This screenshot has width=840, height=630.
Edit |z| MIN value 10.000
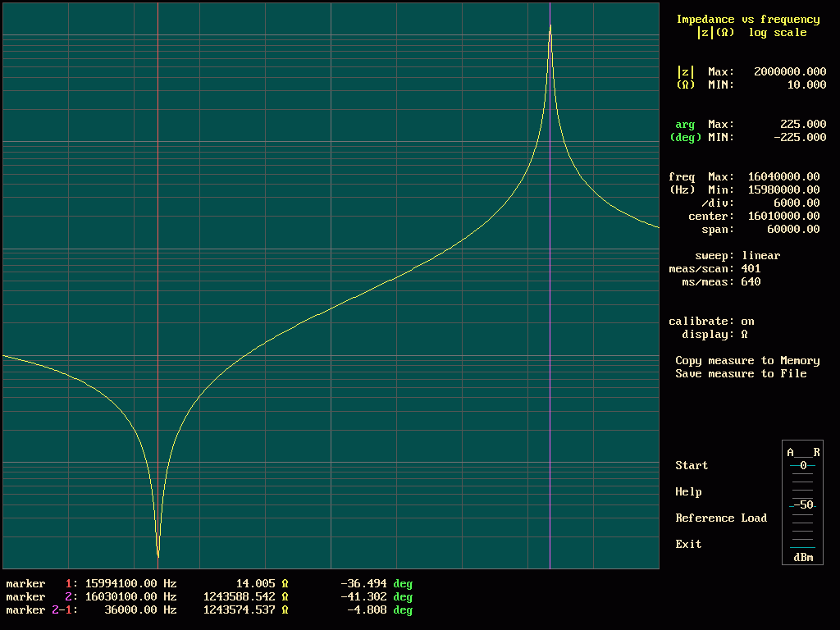[806, 84]
